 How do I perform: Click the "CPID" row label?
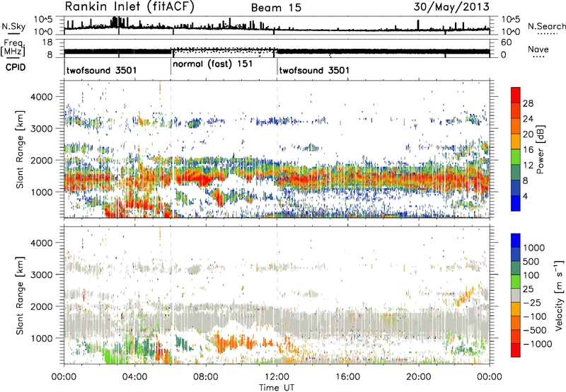(x=16, y=67)
